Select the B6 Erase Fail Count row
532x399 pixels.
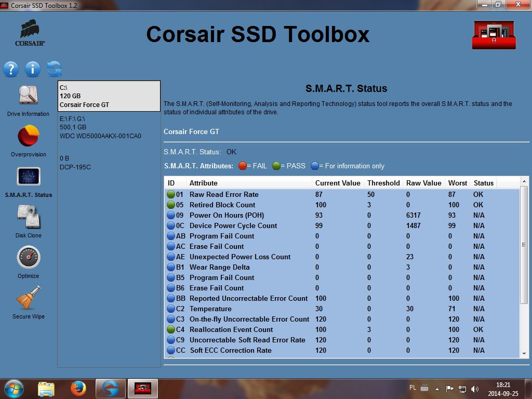(342, 288)
